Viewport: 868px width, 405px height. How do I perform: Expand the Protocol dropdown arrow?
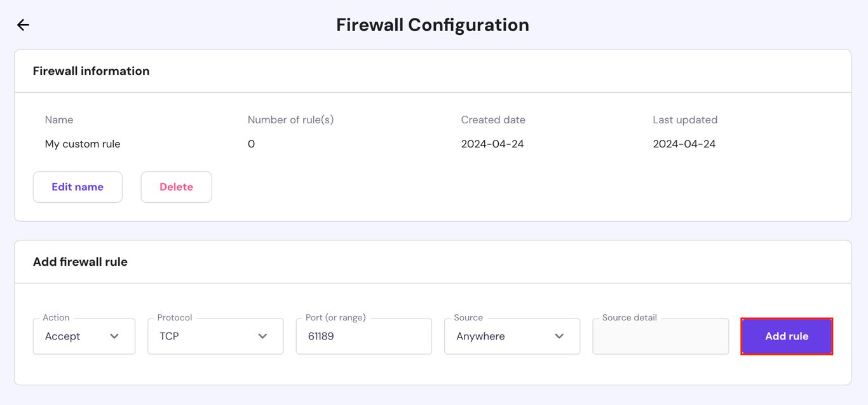click(262, 336)
